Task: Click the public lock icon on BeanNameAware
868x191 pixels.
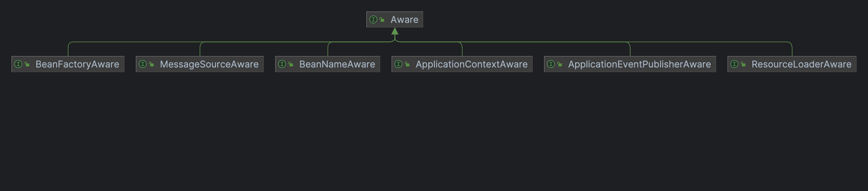Action: tap(290, 64)
